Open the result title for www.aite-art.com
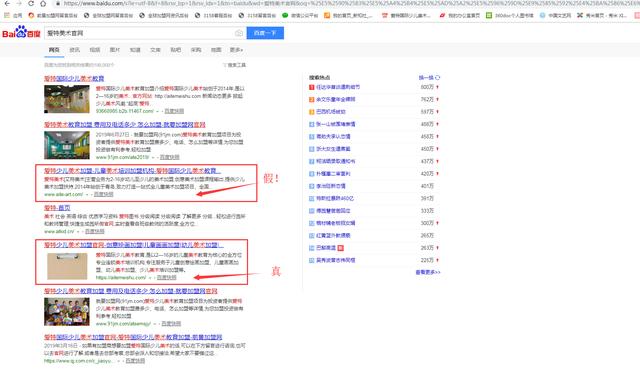The image size is (640, 370). 132,171
